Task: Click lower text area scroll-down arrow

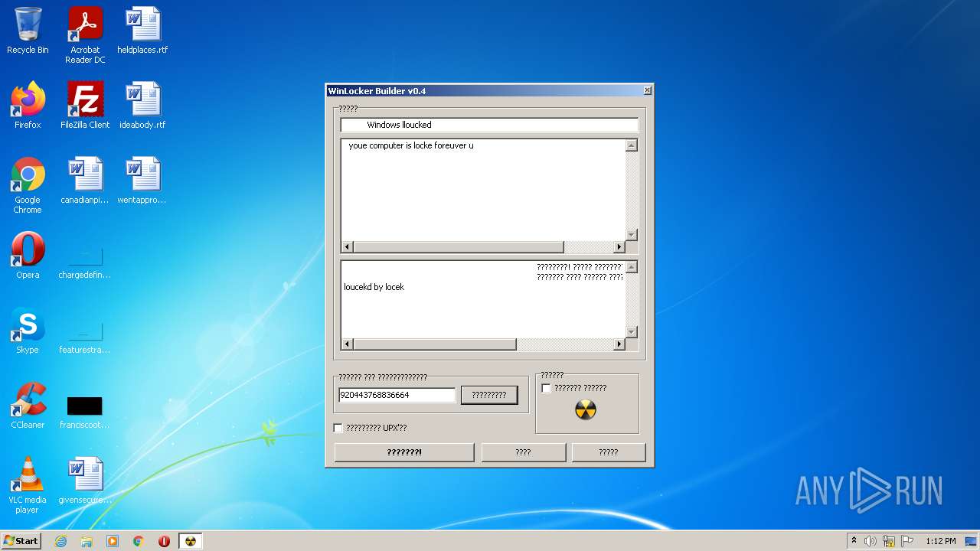Action: (x=632, y=332)
